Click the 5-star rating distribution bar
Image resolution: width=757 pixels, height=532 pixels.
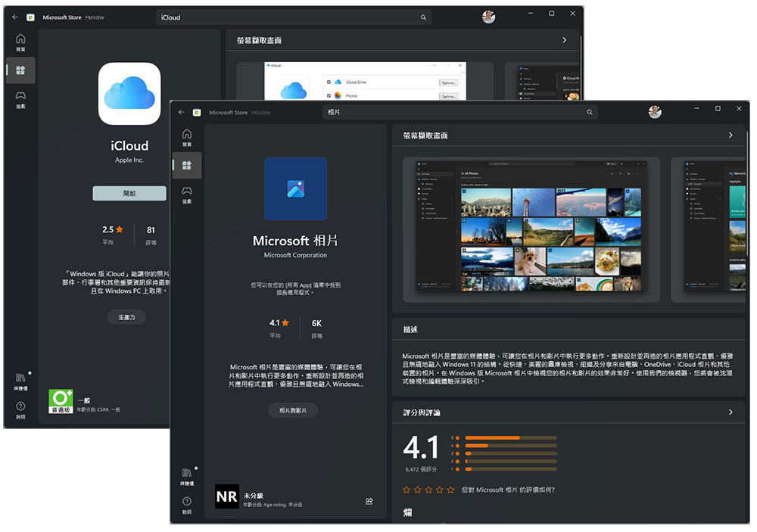point(511,438)
